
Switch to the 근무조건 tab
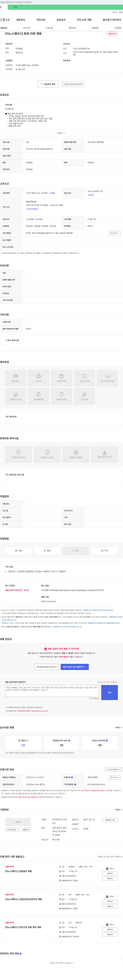(27, 28)
